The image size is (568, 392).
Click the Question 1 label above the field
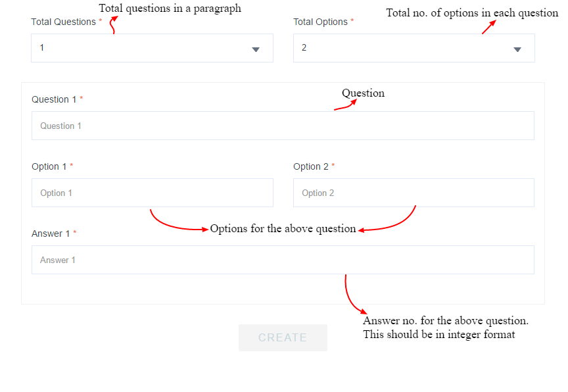point(54,99)
